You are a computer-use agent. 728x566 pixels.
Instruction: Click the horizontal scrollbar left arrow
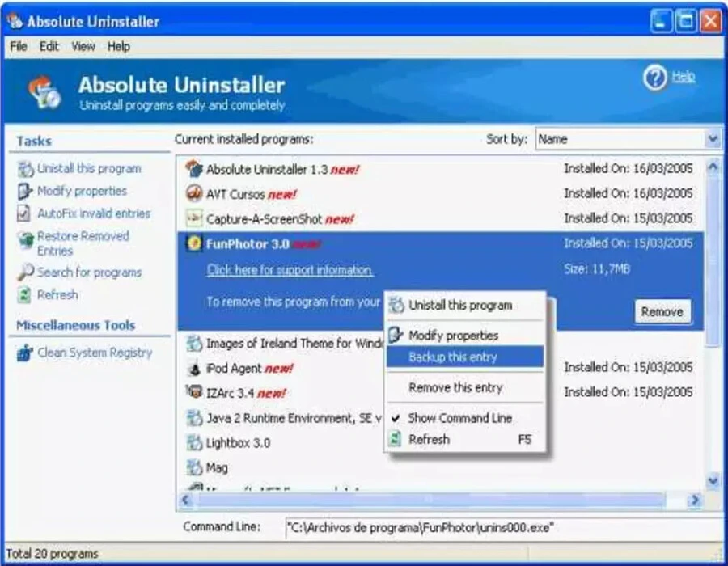coord(185,501)
